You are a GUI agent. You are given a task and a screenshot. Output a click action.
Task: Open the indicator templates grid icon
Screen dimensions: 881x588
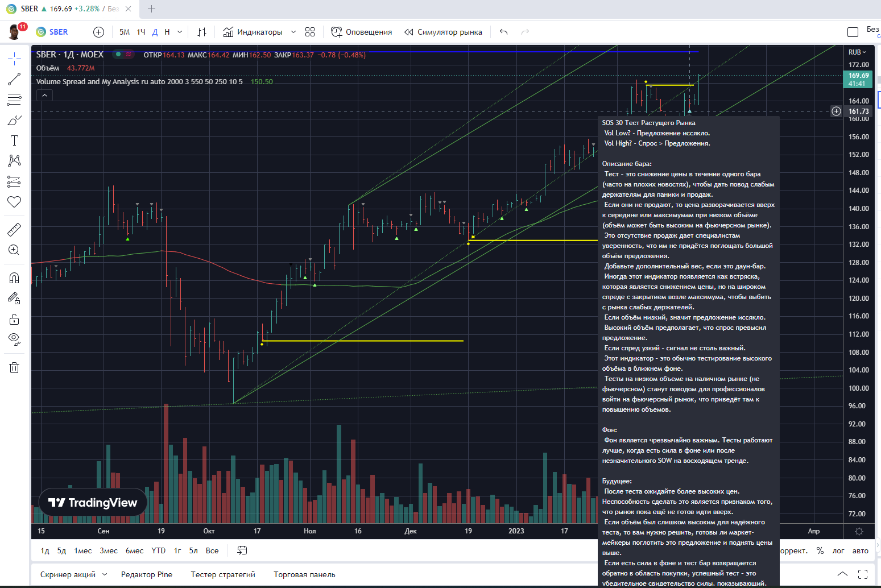310,32
